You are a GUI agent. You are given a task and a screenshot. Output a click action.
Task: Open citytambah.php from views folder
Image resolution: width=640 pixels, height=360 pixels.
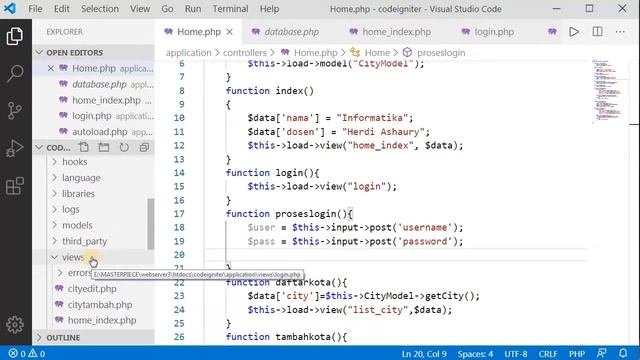(100, 304)
